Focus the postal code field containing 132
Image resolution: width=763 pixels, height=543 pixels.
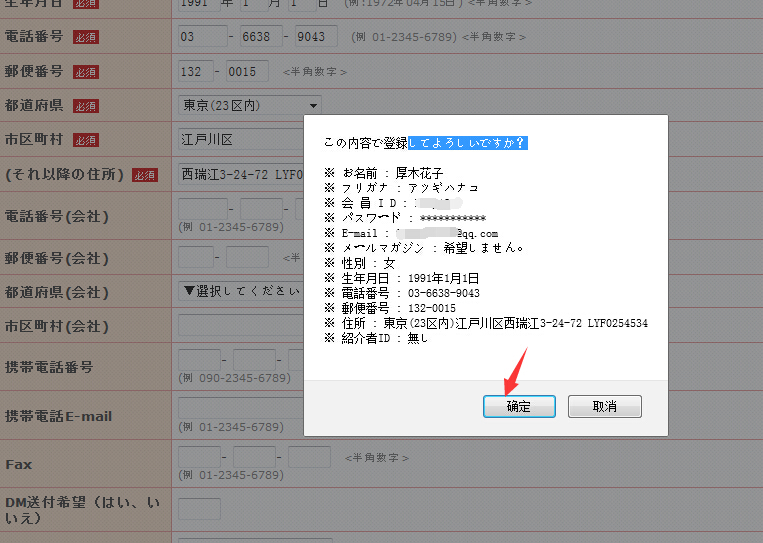click(x=196, y=71)
